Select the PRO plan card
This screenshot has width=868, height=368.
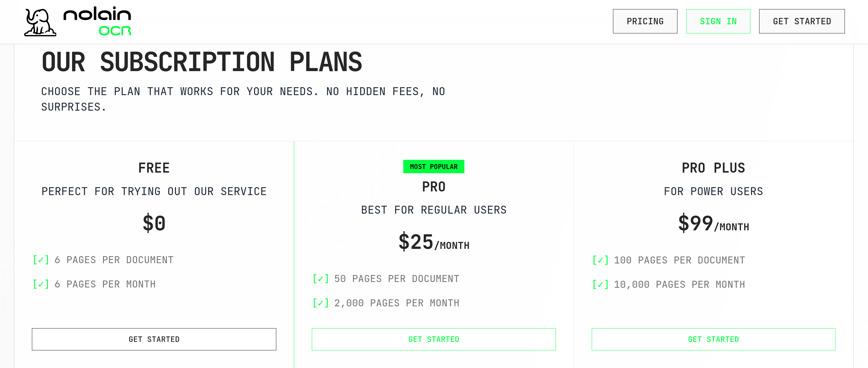point(434,236)
